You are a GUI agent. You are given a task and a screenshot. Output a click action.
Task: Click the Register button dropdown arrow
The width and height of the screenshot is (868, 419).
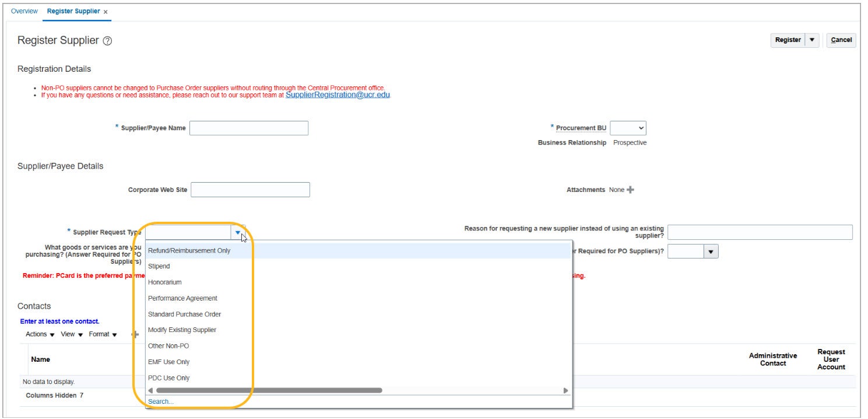pyautogui.click(x=812, y=40)
